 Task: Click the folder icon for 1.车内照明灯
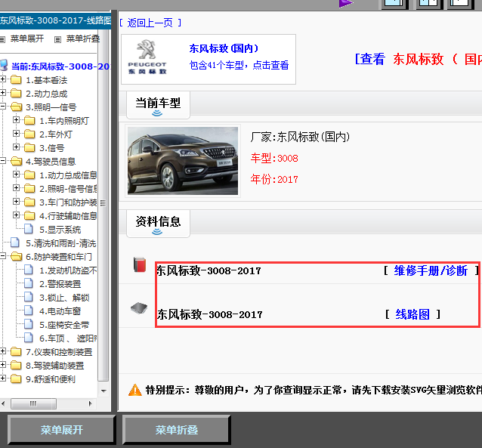pyautogui.click(x=29, y=121)
